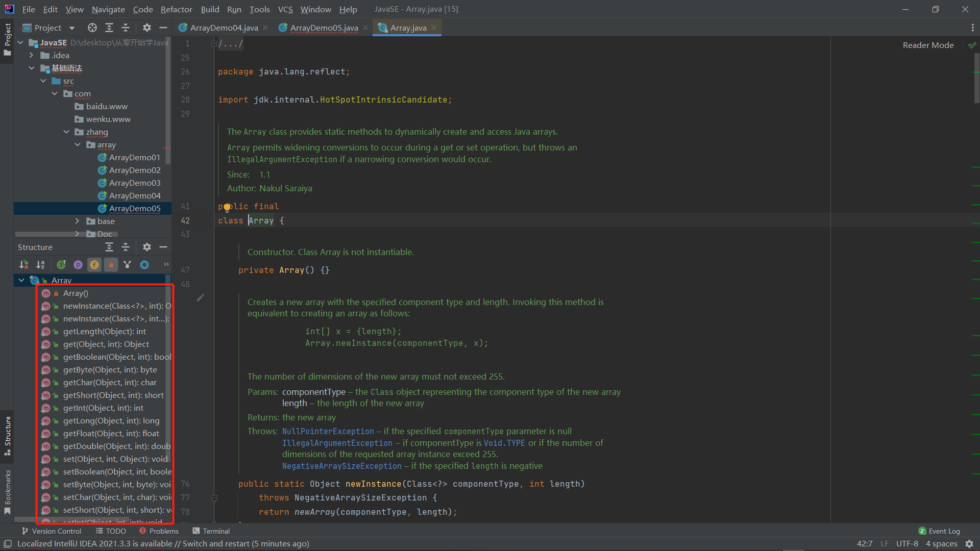This screenshot has width=980, height=551.
Task: Click Sort Alphabetically icon in Structure panel
Action: (40, 264)
